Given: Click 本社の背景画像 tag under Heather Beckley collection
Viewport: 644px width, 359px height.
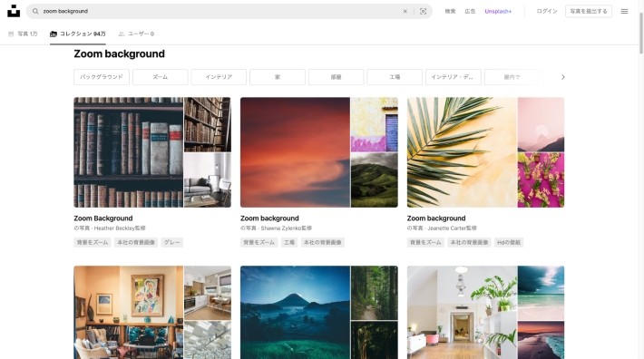Looking at the screenshot, I should (136, 242).
